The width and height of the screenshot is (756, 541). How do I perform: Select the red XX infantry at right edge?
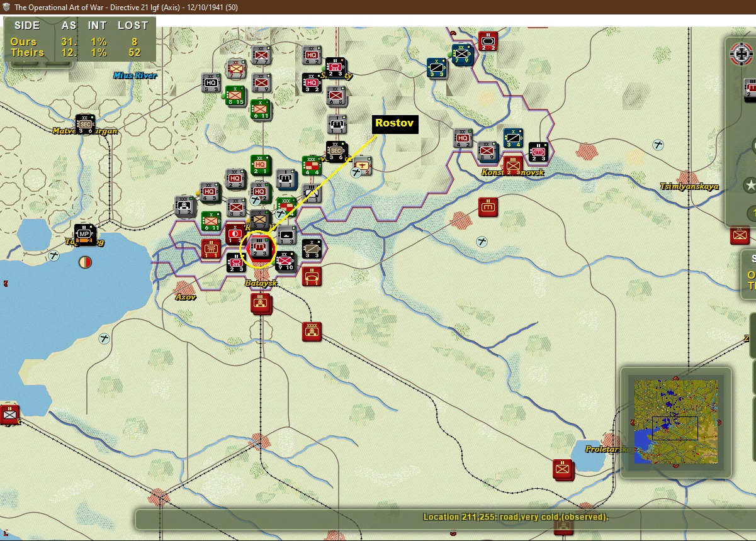(740, 235)
